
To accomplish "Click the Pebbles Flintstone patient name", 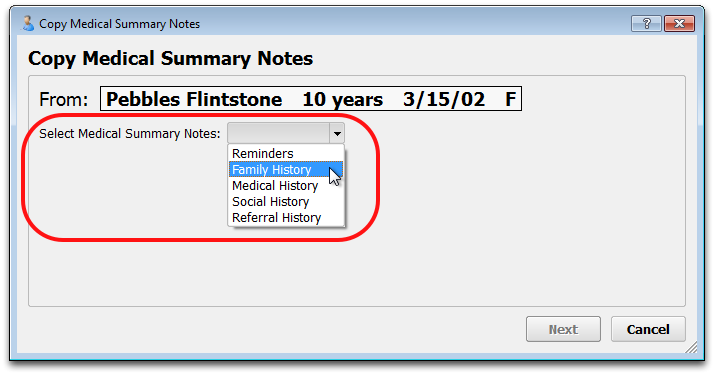I will (194, 99).
